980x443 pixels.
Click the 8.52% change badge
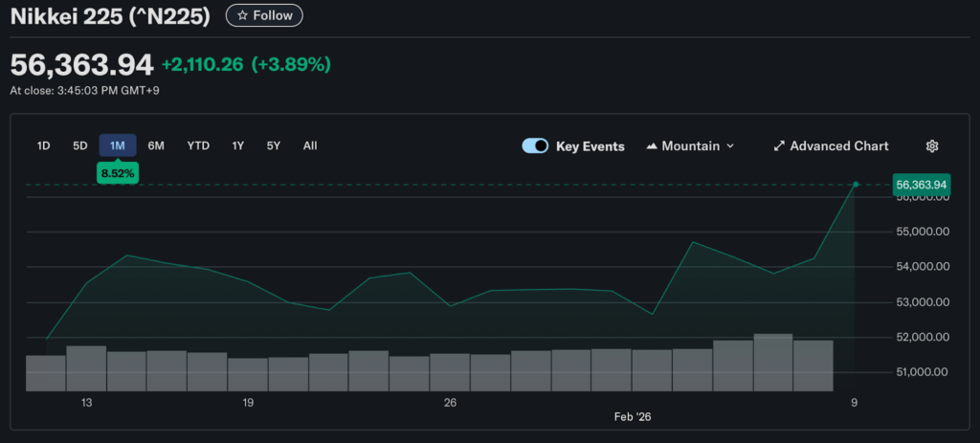[x=118, y=174]
